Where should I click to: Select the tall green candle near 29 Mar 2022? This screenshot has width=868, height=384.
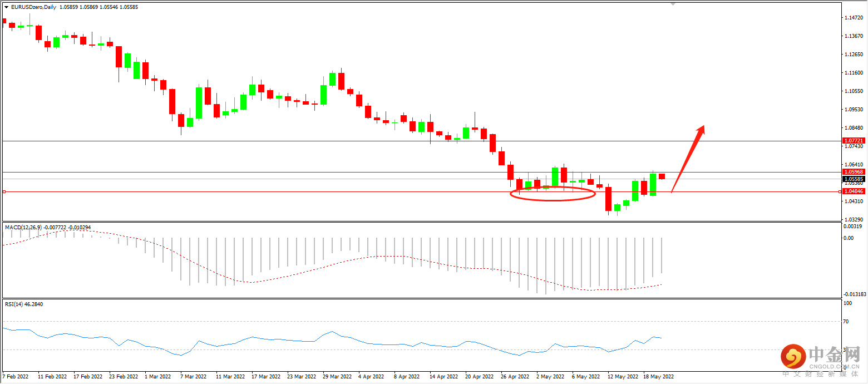click(x=323, y=95)
